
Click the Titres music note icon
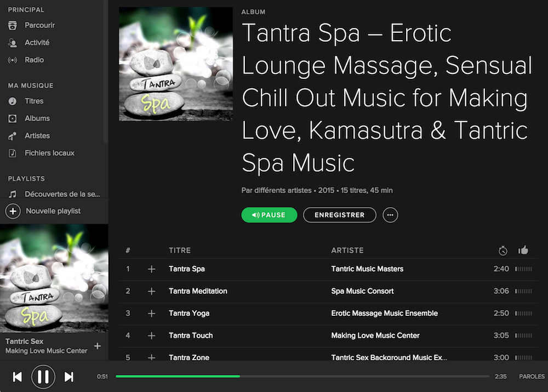coord(13,101)
